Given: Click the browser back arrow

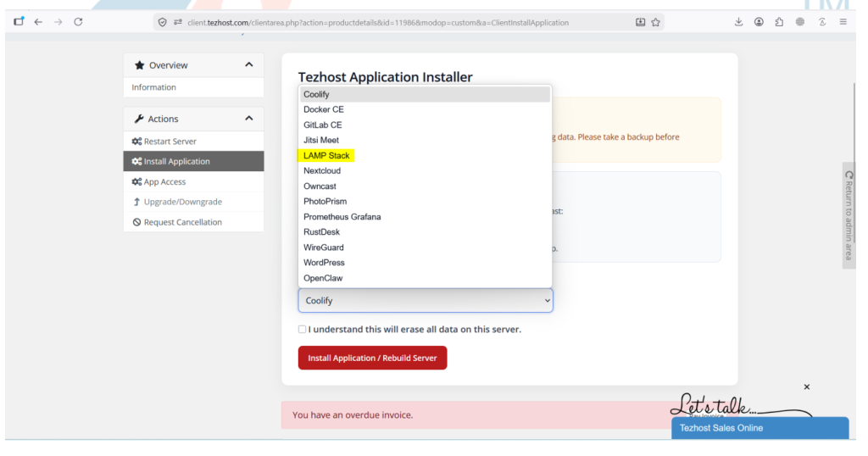Looking at the screenshot, I should tap(38, 22).
